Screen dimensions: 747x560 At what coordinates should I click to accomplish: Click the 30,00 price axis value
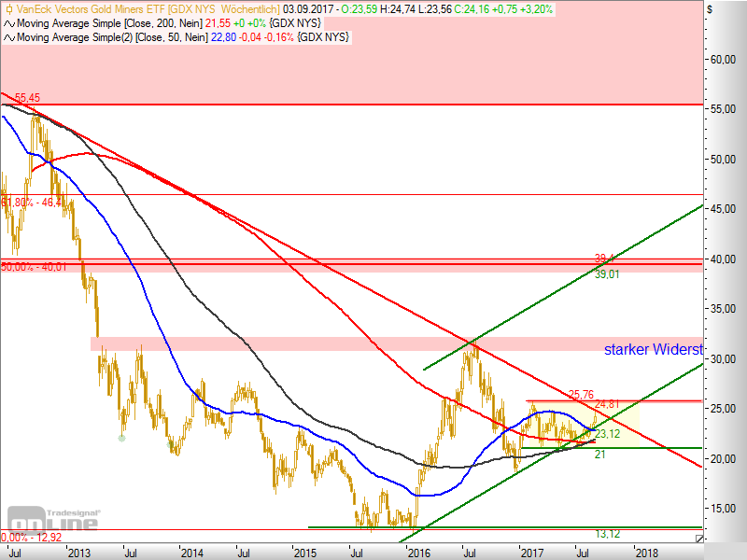723,359
